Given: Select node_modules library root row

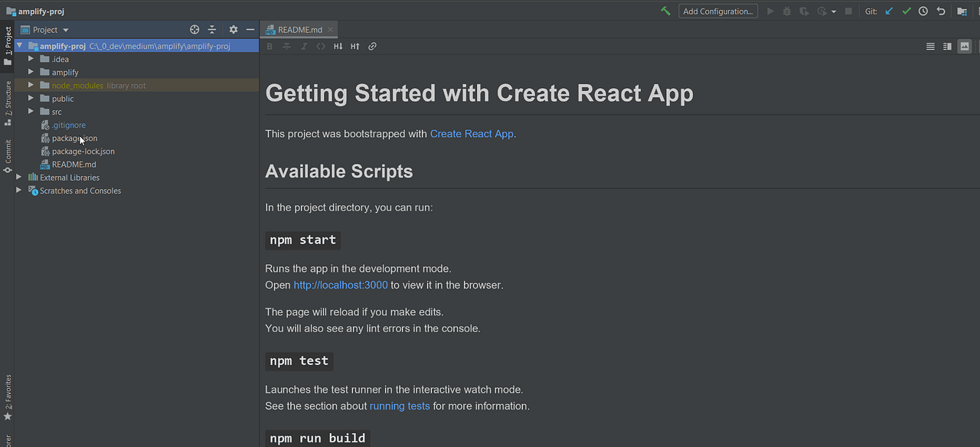Looking at the screenshot, I should [137, 85].
